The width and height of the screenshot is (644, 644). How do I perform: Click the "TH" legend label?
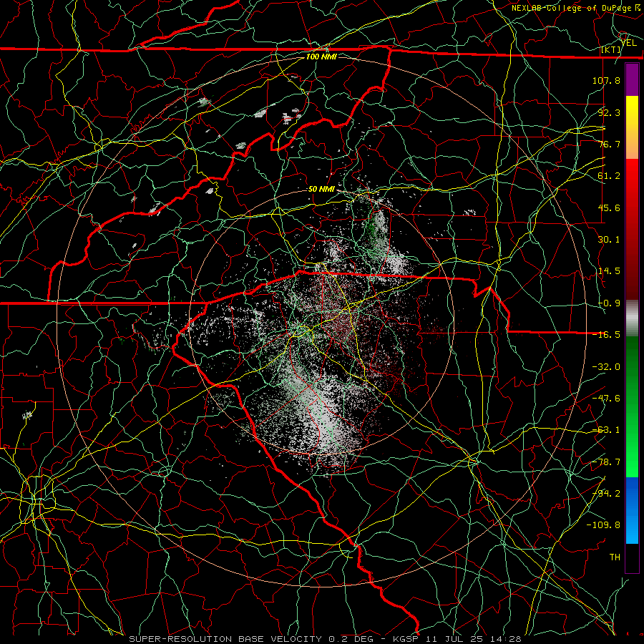pos(615,557)
